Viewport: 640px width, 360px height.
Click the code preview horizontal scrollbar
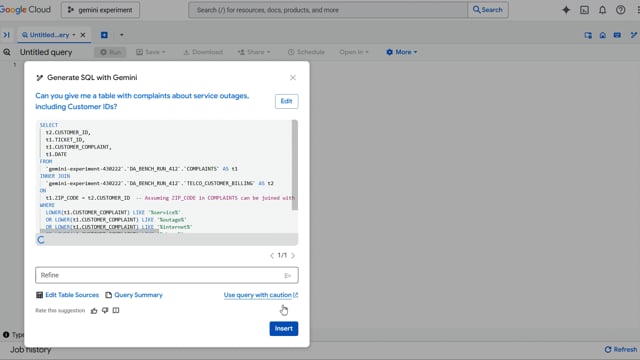click(x=99, y=231)
